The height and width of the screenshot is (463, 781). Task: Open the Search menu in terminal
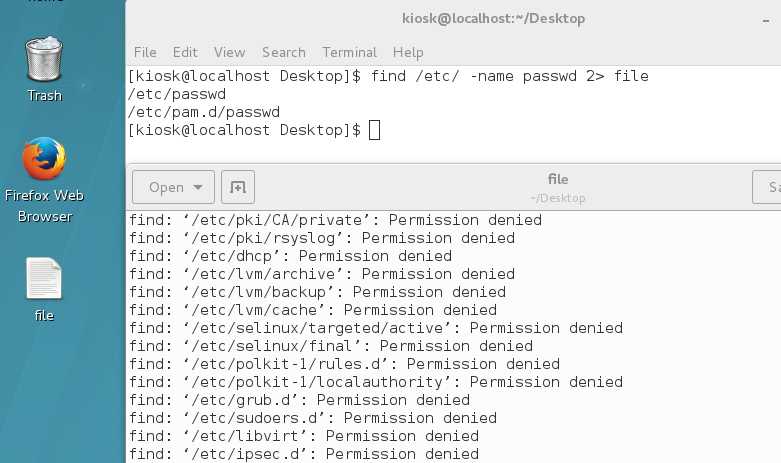(284, 52)
